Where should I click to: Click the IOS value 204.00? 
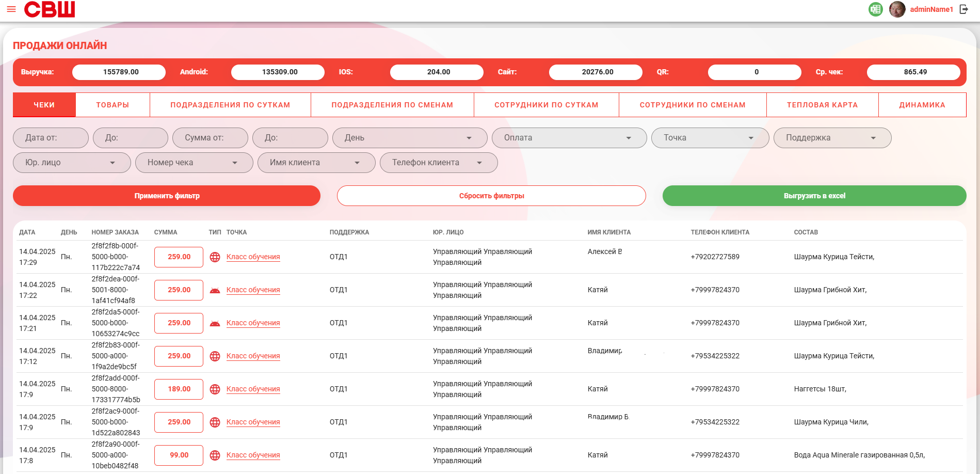[437, 72]
